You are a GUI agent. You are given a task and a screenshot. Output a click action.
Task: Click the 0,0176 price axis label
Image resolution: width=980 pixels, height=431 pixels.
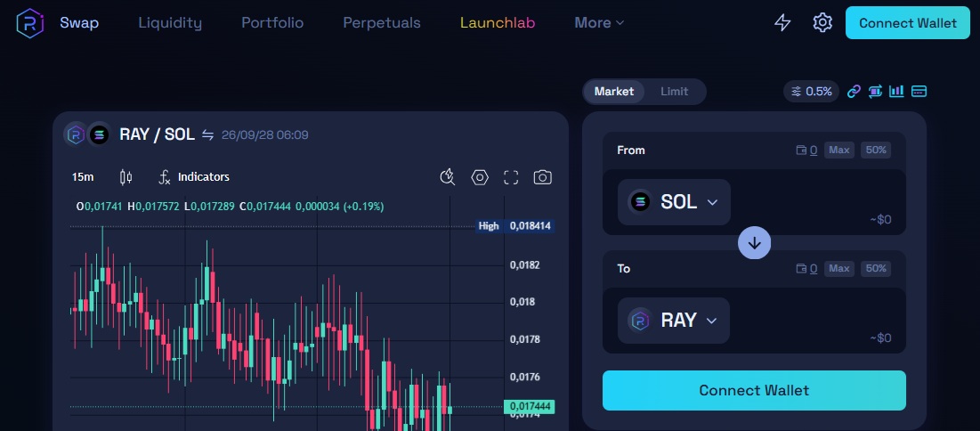coord(525,377)
